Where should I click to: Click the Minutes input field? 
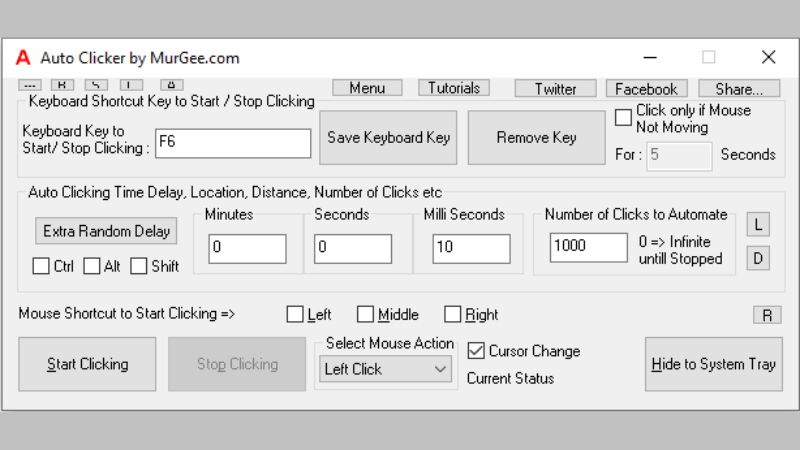(x=247, y=248)
